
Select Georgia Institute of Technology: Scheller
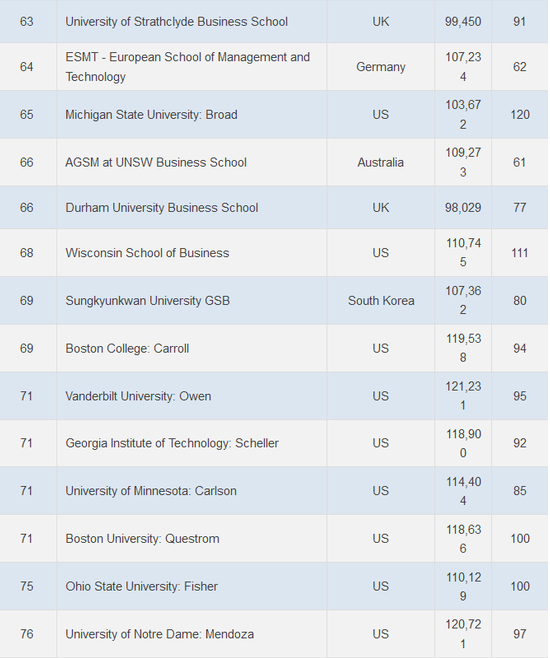coord(172,443)
